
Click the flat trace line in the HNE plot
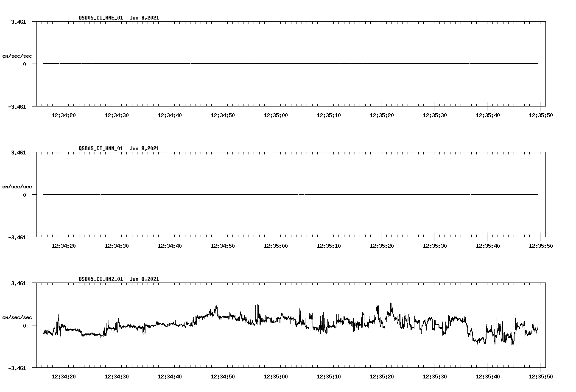[x=291, y=64]
